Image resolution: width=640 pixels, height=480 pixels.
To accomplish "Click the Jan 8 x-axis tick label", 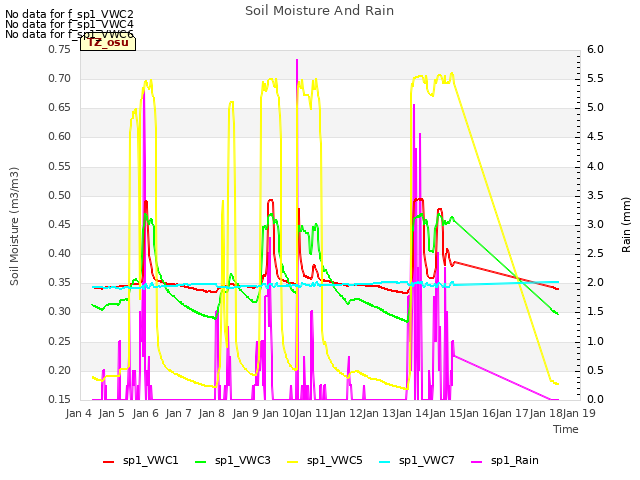I will [212, 413].
